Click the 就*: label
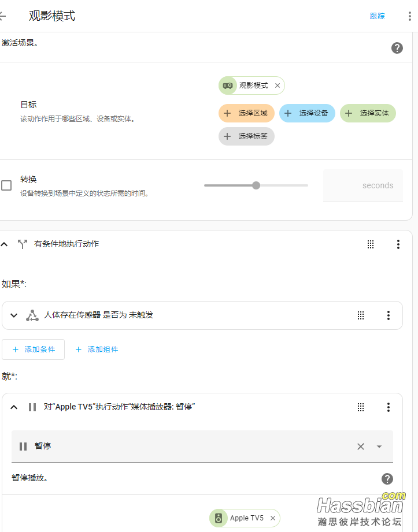 [9, 376]
